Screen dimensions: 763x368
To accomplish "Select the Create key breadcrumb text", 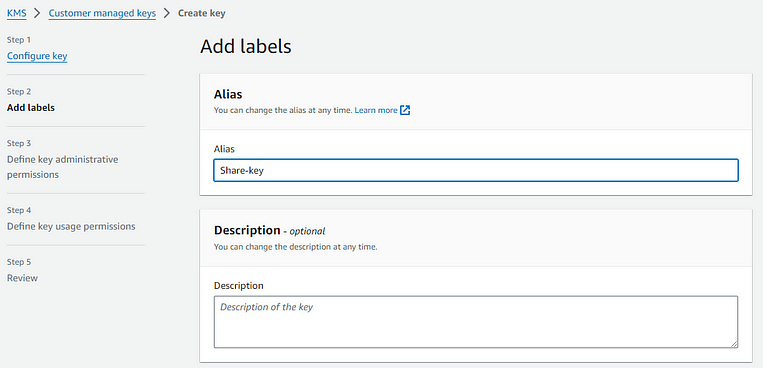I will 201,13.
